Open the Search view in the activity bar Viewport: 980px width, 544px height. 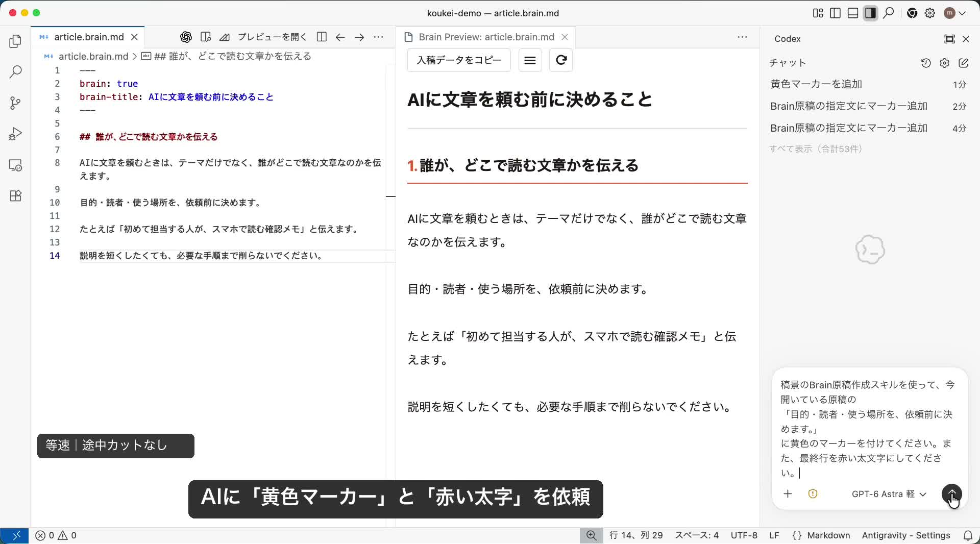click(x=15, y=72)
